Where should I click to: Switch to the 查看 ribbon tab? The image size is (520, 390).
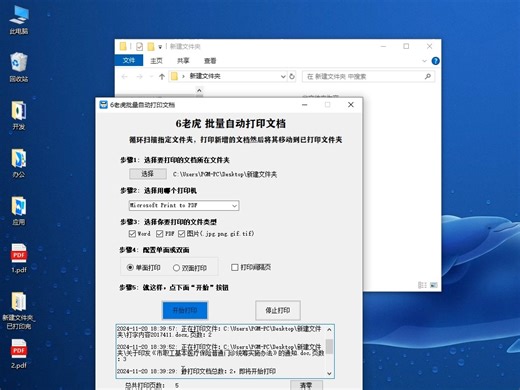tap(210, 61)
